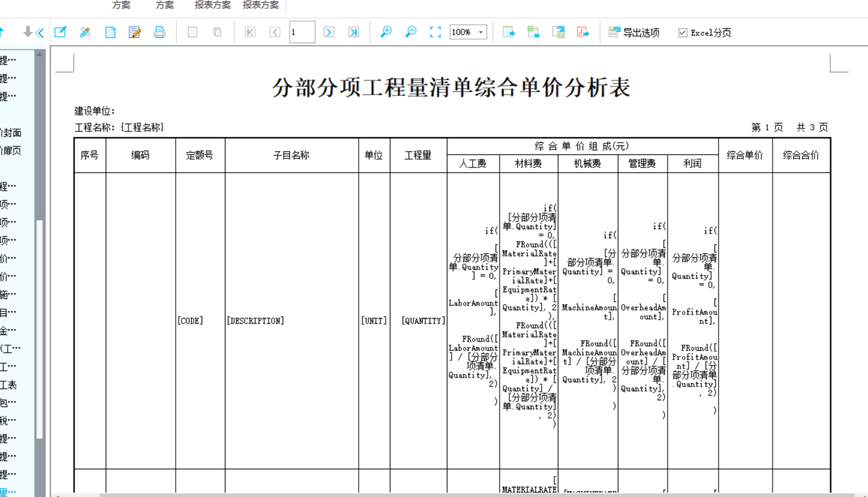868x497 pixels.
Task: Go to the next page
Action: (x=329, y=32)
